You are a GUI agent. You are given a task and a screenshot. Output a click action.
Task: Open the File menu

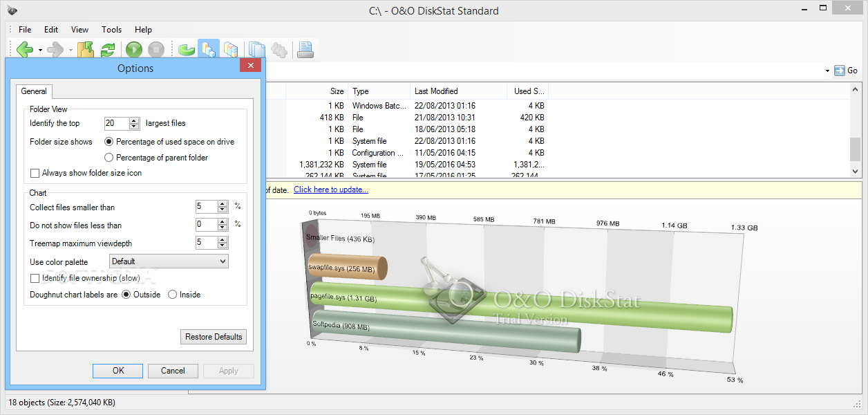[25, 30]
